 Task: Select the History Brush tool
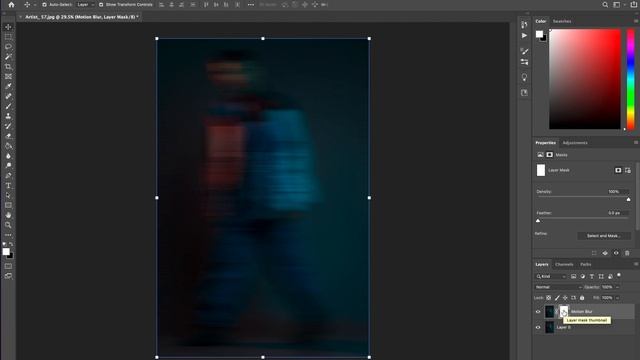click(8, 126)
